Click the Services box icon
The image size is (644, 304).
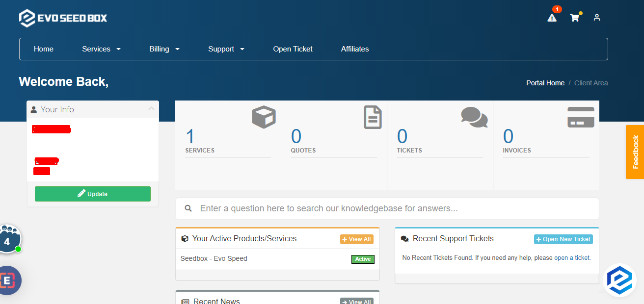pyautogui.click(x=264, y=117)
